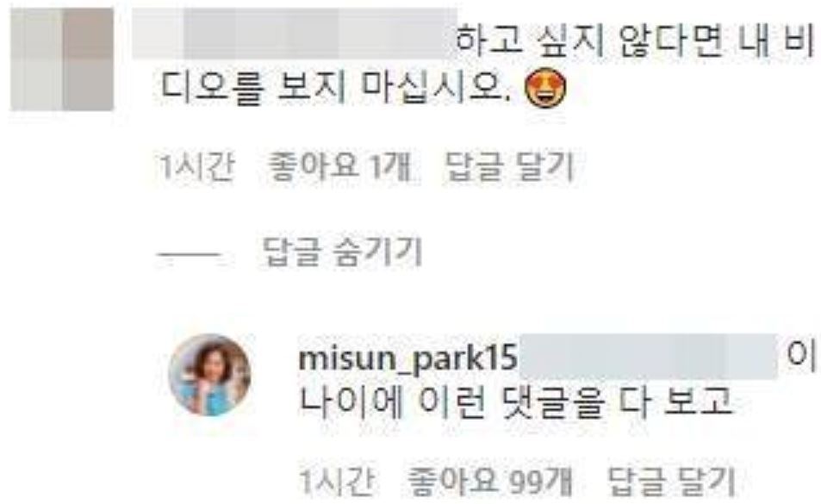
Task: View likes on the top comment (좋아요 1개)
Action: point(339,167)
